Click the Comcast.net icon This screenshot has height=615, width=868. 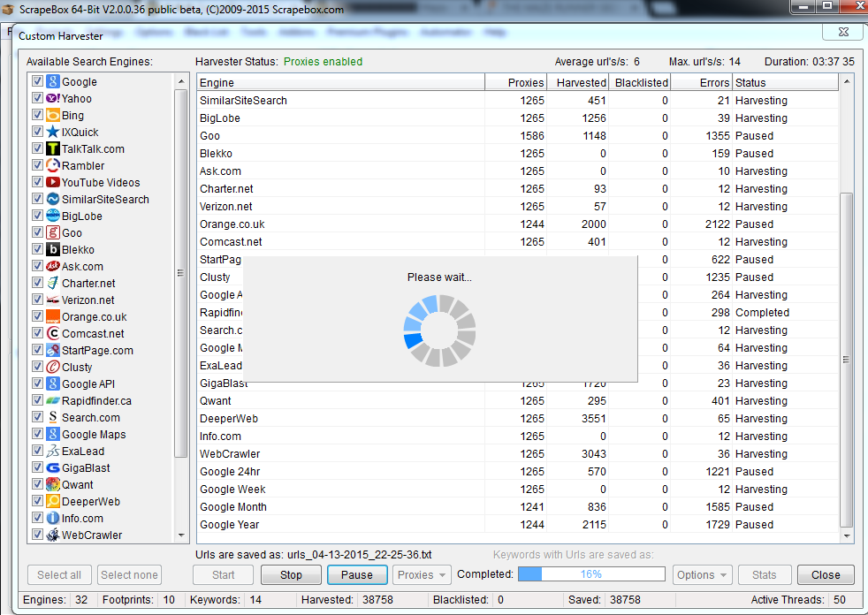52,333
